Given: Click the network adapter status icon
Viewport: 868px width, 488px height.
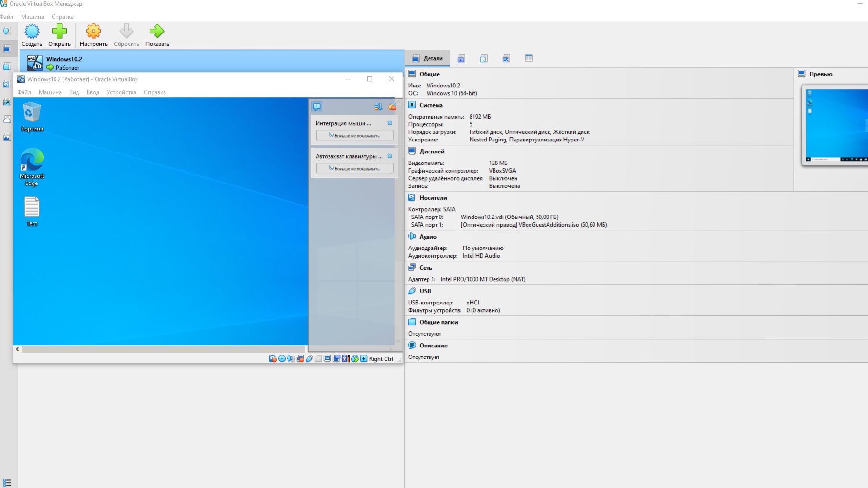Looking at the screenshot, I should click(x=300, y=358).
